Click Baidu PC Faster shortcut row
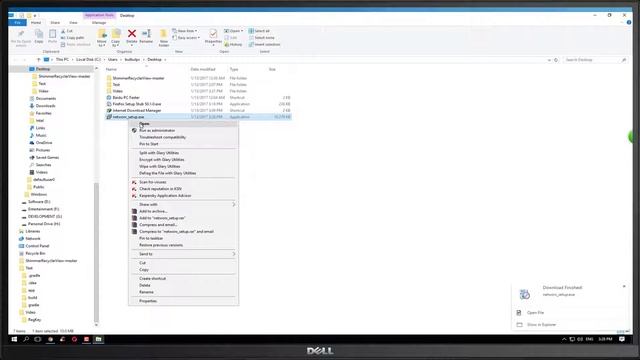This screenshot has width=640, height=360. [x=198, y=98]
